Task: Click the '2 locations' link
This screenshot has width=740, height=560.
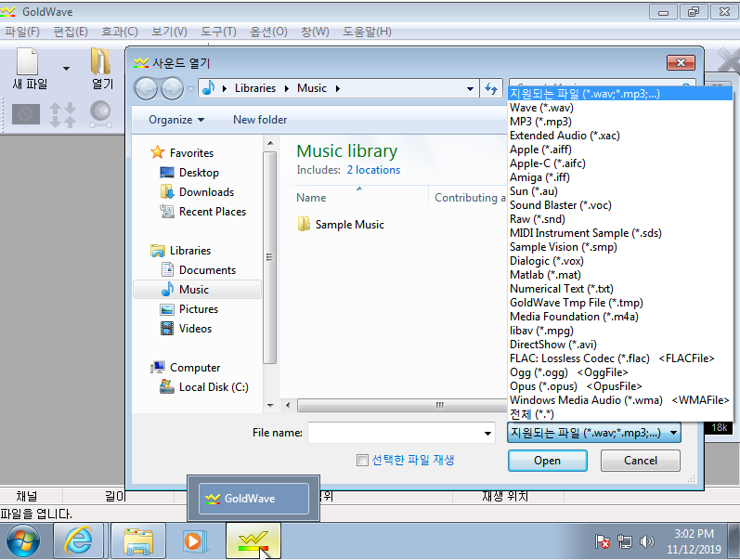Action: [373, 170]
